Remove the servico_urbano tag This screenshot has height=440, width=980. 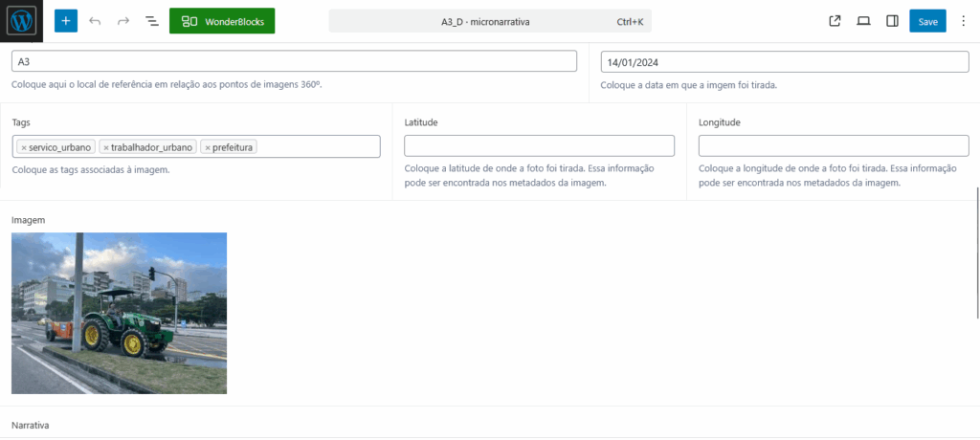click(24, 147)
